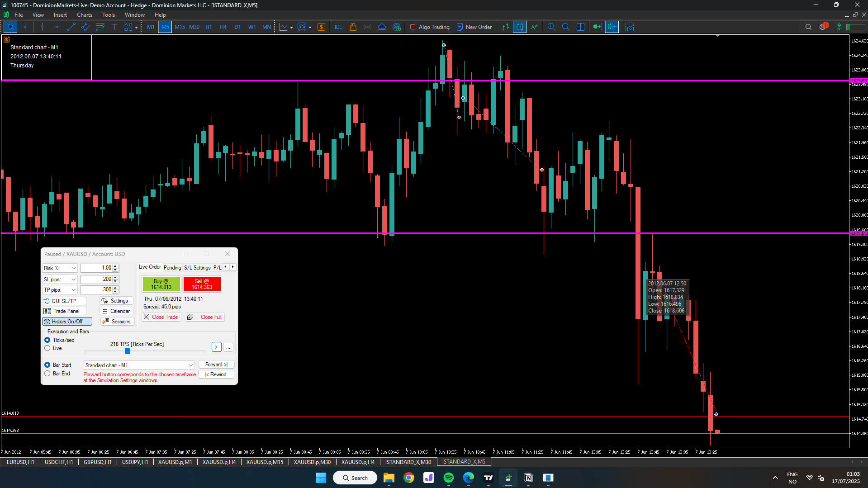Switch to the S/L Settings tab
868x488 pixels.
point(197,268)
